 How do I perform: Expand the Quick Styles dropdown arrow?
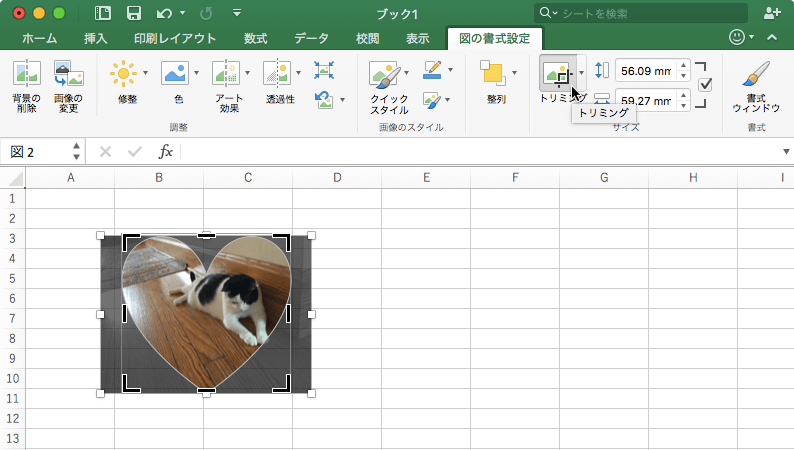[x=407, y=73]
